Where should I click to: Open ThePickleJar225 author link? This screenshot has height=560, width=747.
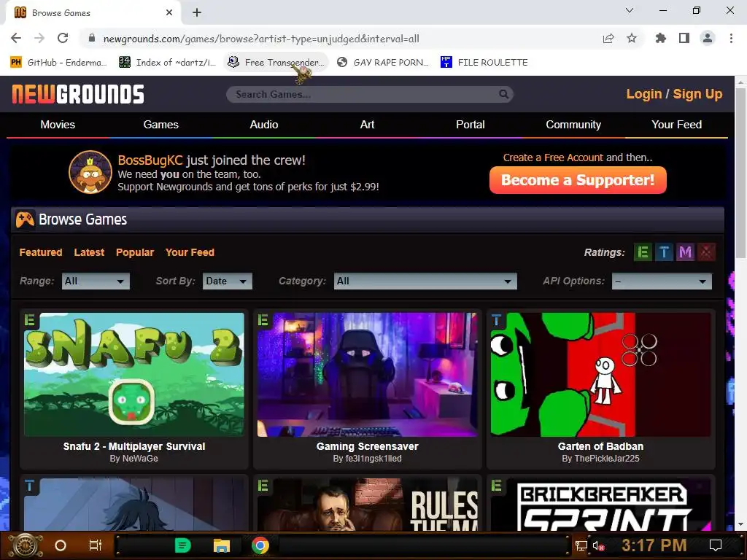point(606,459)
